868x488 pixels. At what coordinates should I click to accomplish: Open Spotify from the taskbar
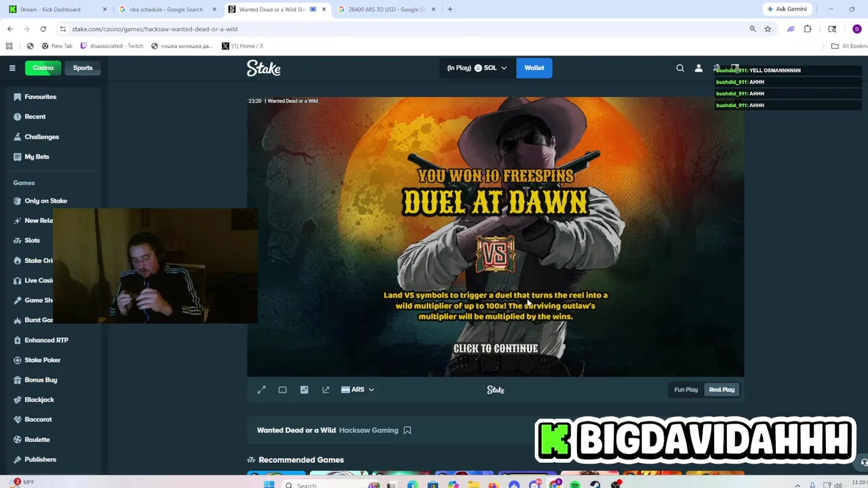(575, 485)
